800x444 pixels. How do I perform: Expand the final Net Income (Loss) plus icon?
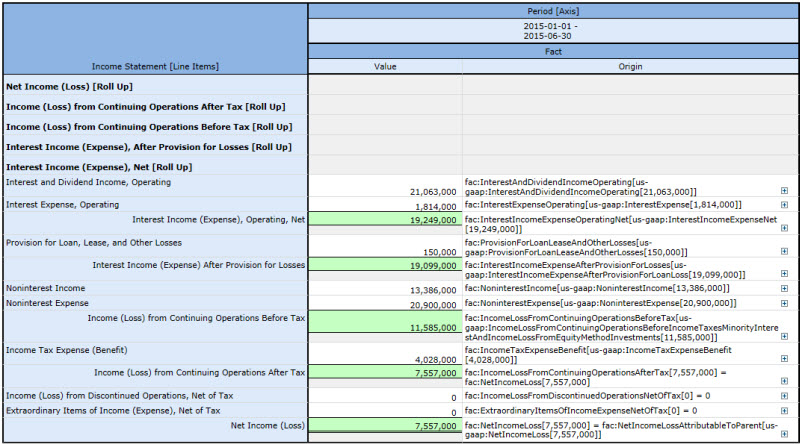(x=784, y=434)
